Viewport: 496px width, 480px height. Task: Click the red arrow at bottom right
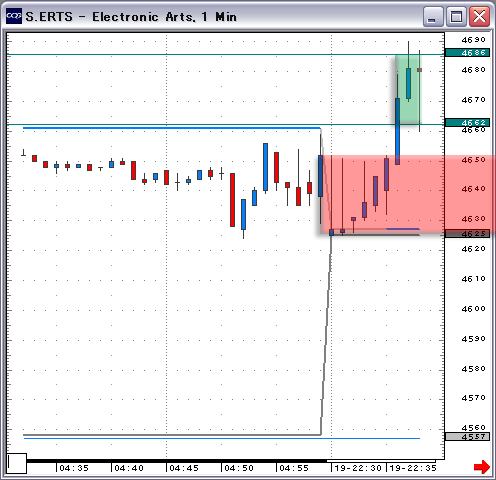(482, 467)
